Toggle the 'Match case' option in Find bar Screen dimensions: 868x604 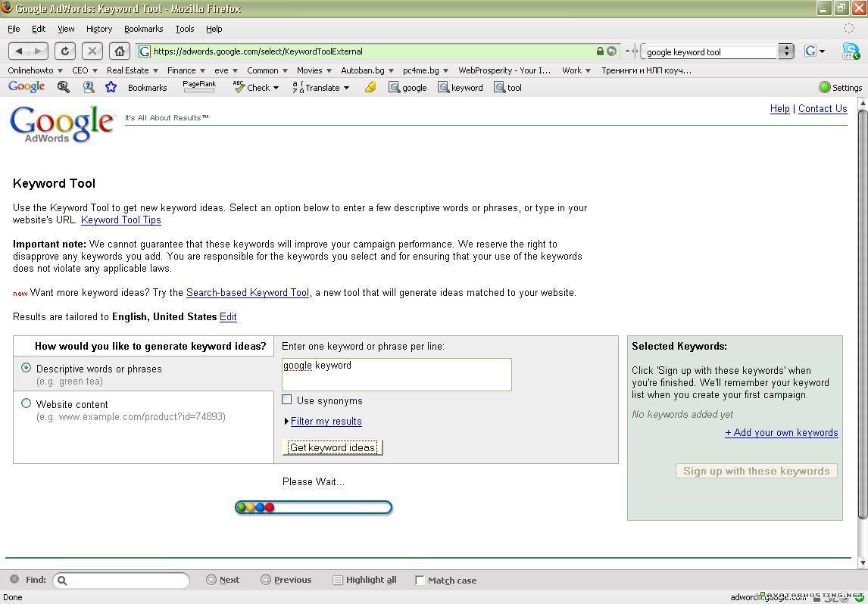tap(420, 581)
